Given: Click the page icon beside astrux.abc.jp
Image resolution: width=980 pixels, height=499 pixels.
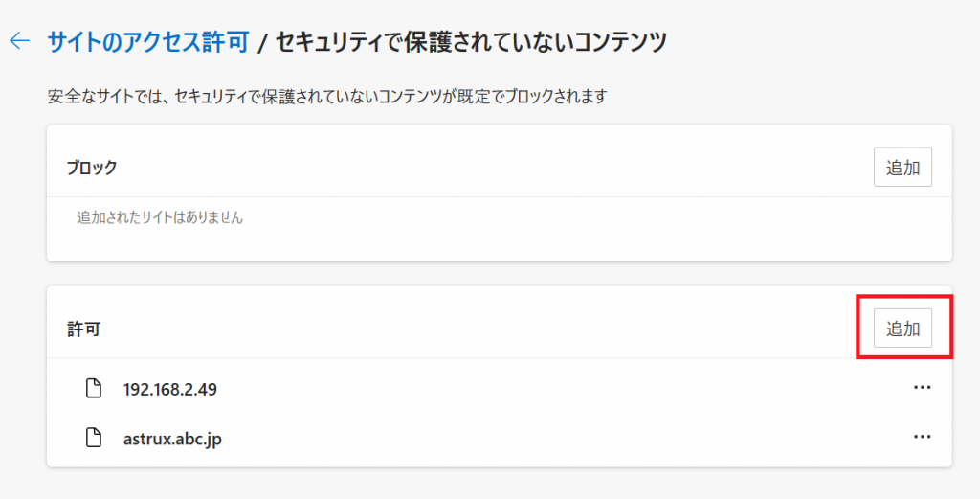Looking at the screenshot, I should coord(94,438).
